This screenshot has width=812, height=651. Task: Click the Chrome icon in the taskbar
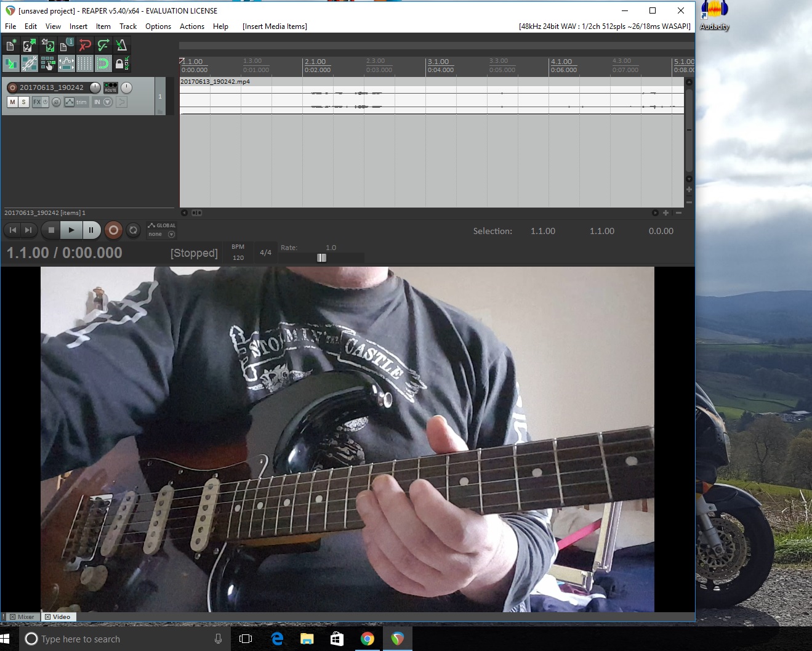(367, 639)
